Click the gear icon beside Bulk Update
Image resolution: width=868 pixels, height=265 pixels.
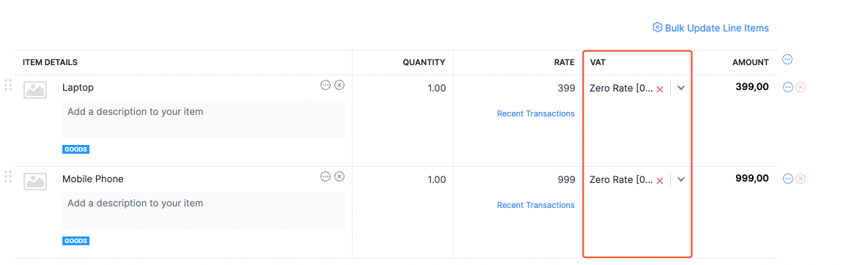tap(657, 28)
